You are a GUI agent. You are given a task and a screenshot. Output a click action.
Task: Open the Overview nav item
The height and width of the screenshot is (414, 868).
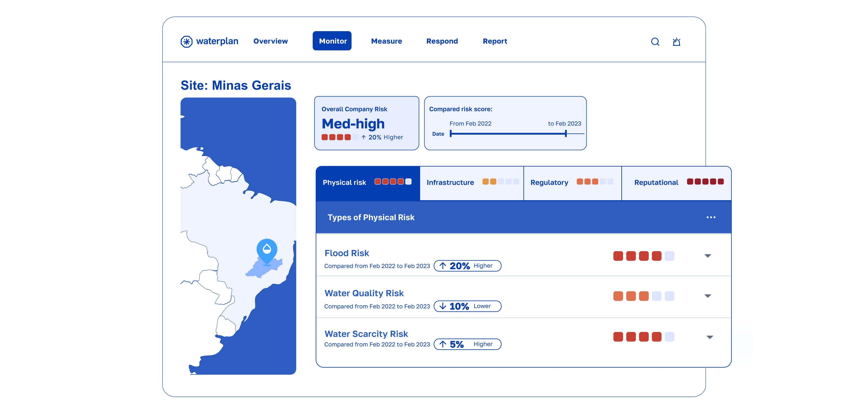(x=271, y=41)
